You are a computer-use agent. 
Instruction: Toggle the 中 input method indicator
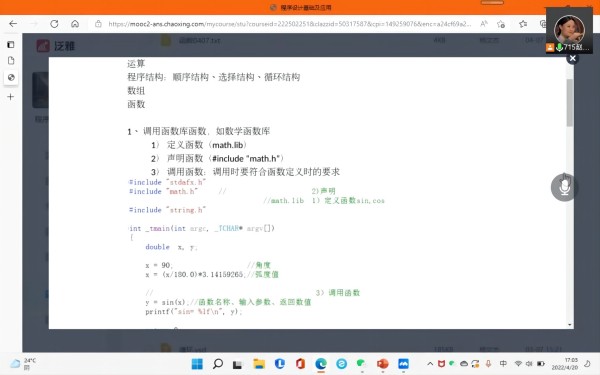(x=503, y=364)
